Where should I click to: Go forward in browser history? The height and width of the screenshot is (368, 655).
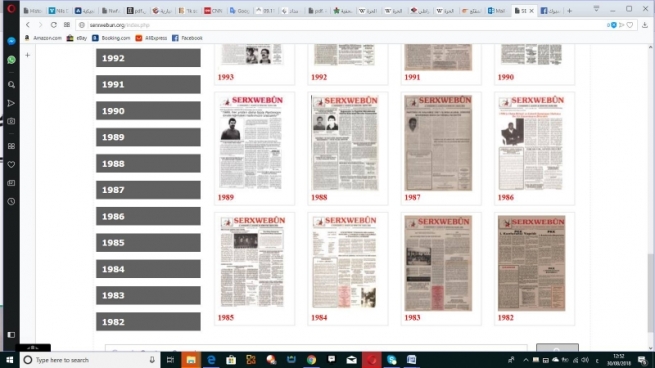tap(40, 25)
